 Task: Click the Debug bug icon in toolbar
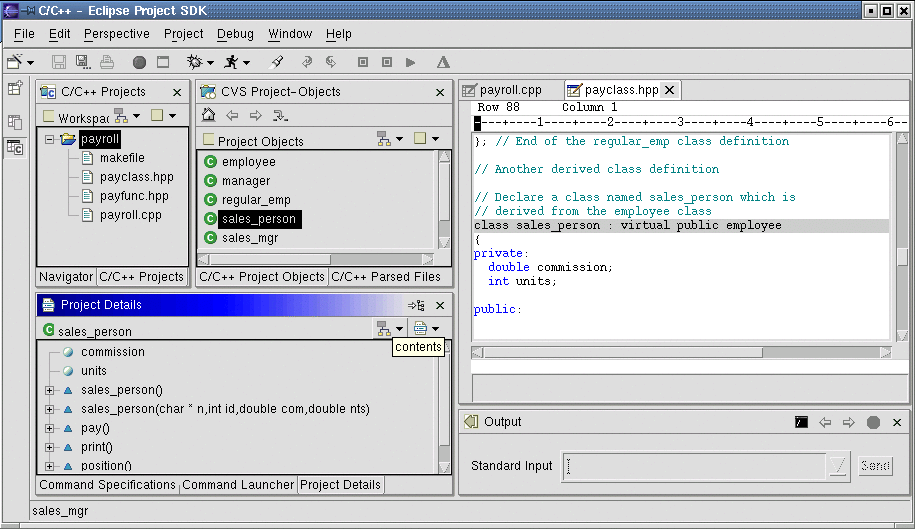point(194,62)
